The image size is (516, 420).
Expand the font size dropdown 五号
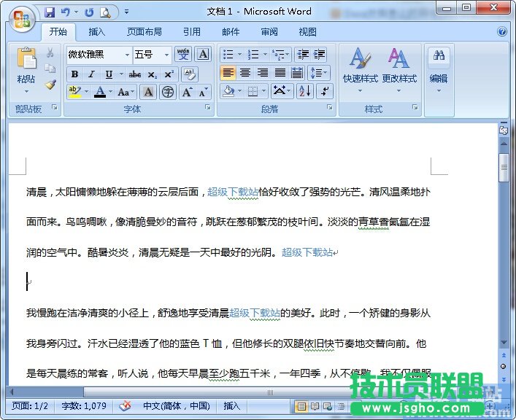pyautogui.click(x=166, y=55)
